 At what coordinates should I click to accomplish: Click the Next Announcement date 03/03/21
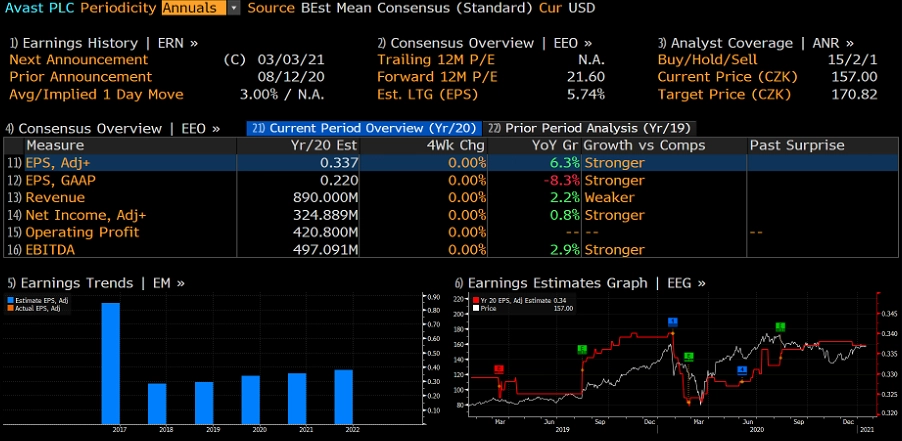291,60
